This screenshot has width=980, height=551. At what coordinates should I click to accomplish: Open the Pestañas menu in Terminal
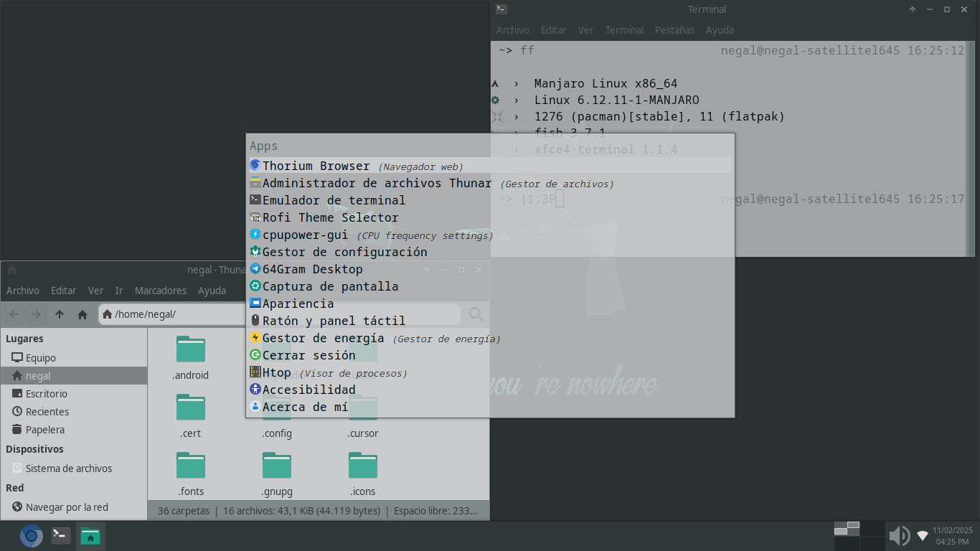[x=674, y=30]
